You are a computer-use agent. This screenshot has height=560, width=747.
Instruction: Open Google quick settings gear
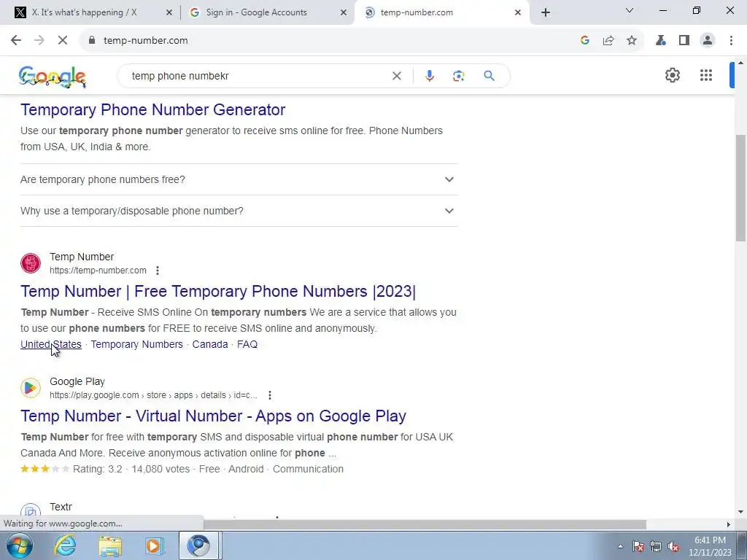(672, 75)
